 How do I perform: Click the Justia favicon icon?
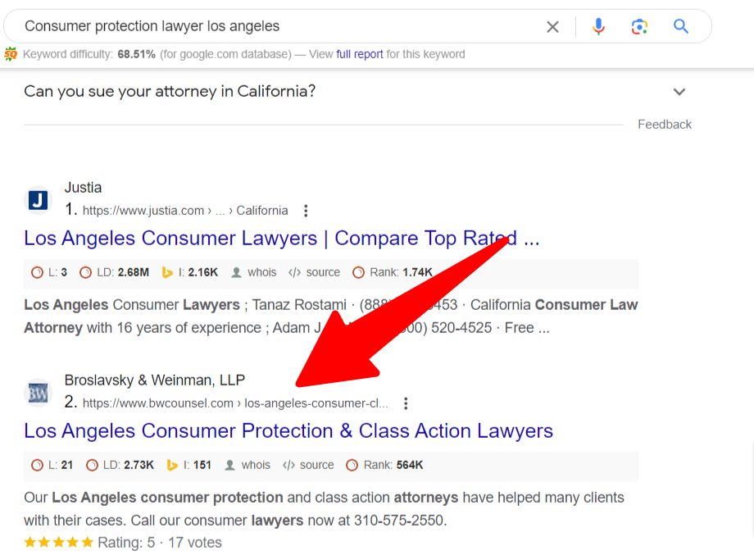pos(39,199)
